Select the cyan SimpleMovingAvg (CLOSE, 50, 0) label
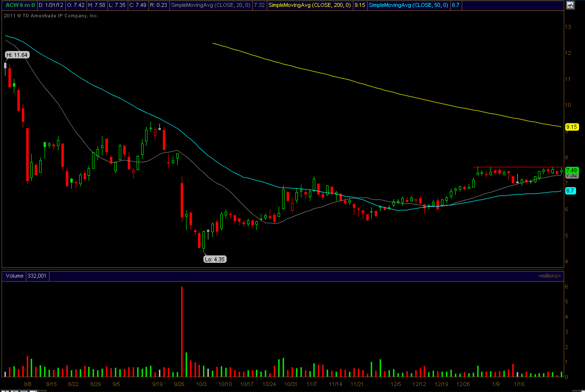The height and width of the screenshot is (392, 585). (408, 5)
